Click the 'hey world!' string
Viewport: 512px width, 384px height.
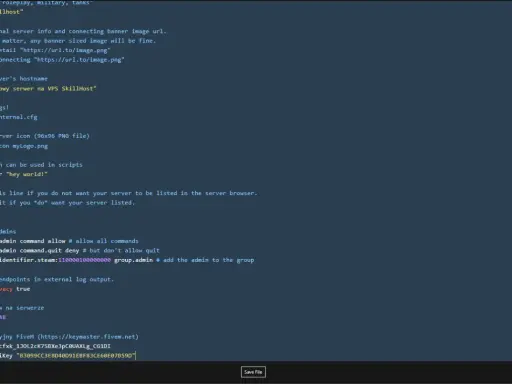pos(27,174)
